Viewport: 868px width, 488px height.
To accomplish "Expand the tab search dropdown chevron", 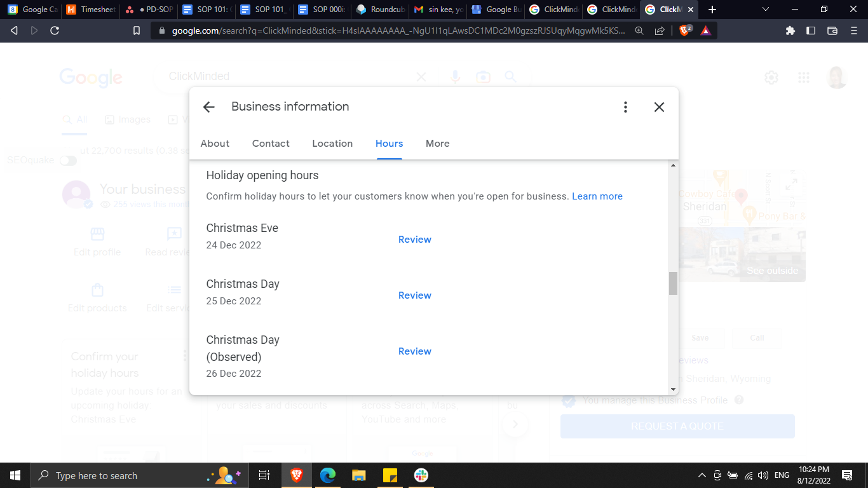I will [x=766, y=10].
